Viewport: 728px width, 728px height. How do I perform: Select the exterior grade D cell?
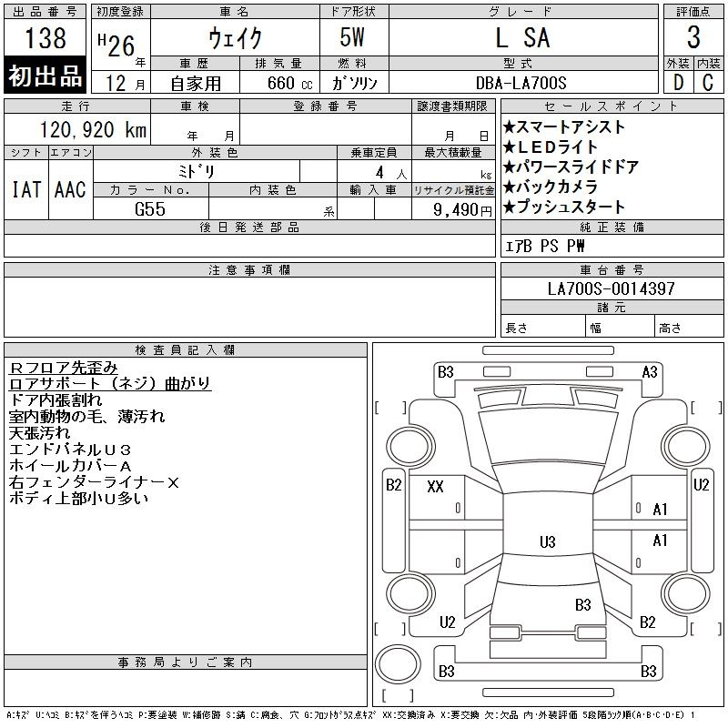[678, 83]
